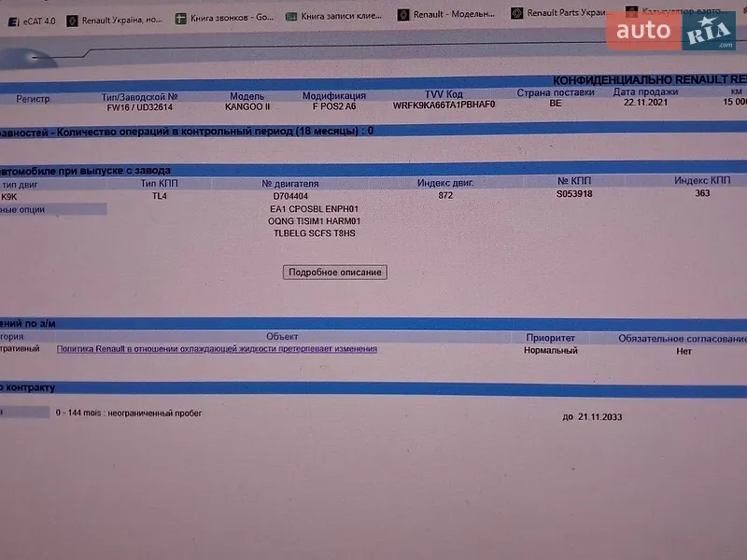Click the eCAT 4.0 bookmark icon
The width and height of the screenshot is (747, 560).
pyautogui.click(x=14, y=21)
